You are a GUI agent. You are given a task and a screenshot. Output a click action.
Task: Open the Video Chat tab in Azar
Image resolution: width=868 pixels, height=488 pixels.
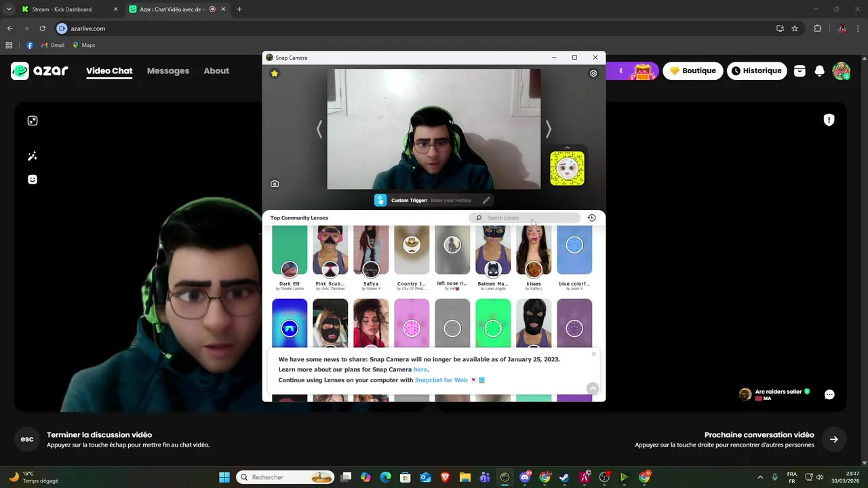point(109,70)
